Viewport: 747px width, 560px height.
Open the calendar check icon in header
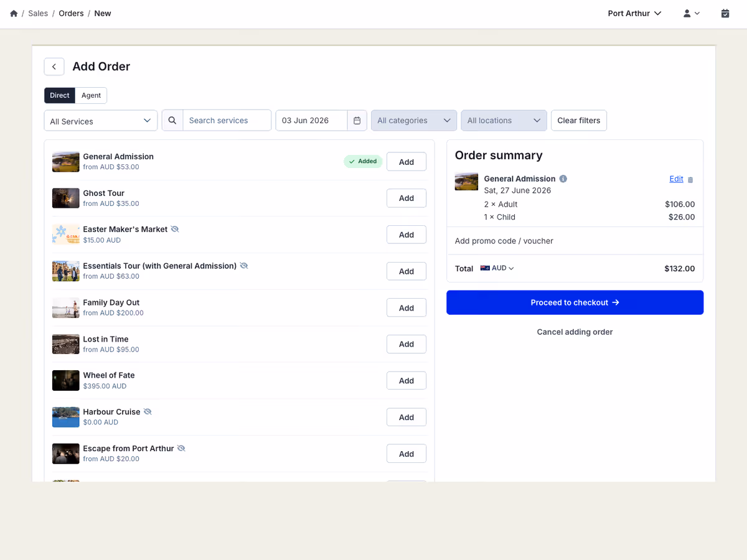point(725,13)
